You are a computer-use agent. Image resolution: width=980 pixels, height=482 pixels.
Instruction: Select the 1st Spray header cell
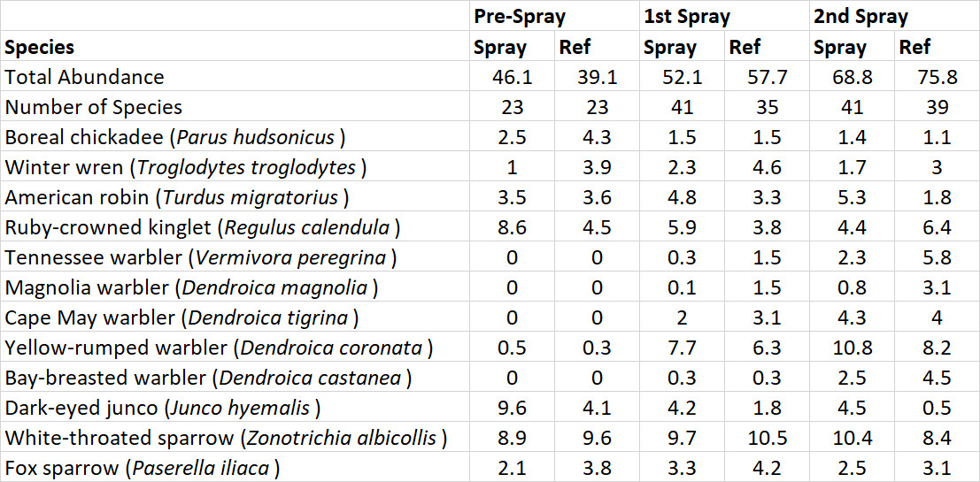(687, 17)
